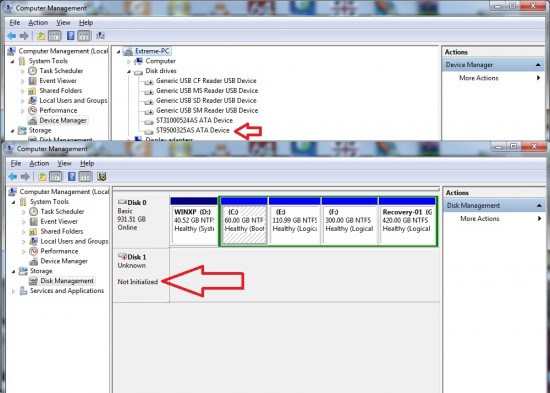Select (F:) 300.00 GB partition

point(350,221)
